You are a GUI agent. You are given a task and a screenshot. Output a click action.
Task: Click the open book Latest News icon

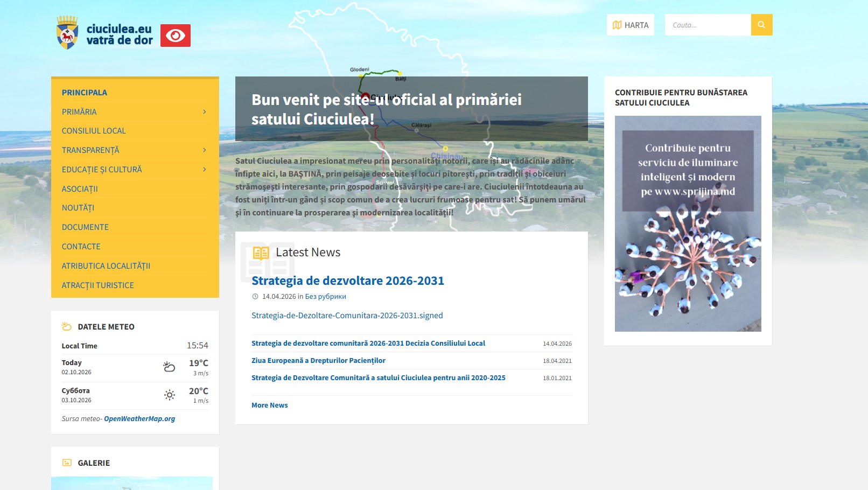[261, 253]
